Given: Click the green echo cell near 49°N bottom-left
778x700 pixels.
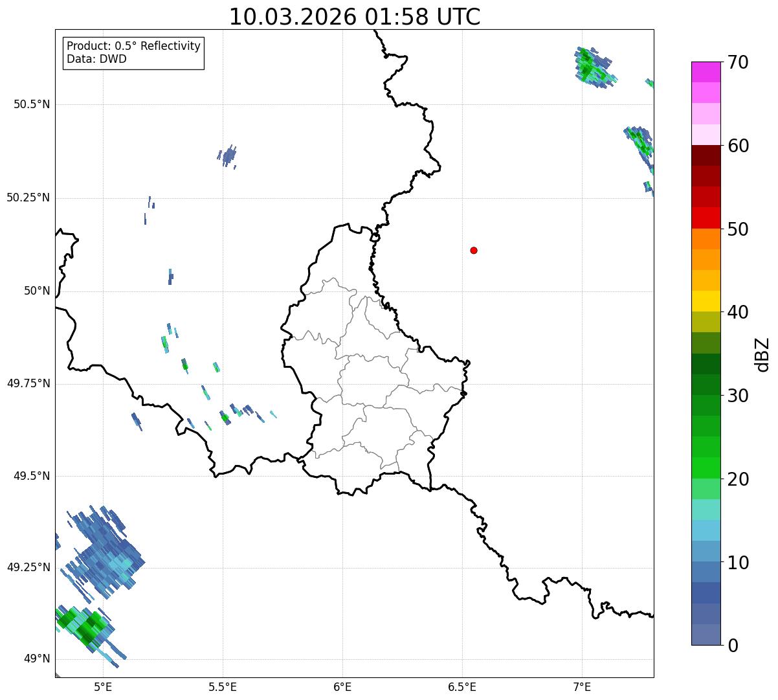Looking at the screenshot, I should click(83, 625).
